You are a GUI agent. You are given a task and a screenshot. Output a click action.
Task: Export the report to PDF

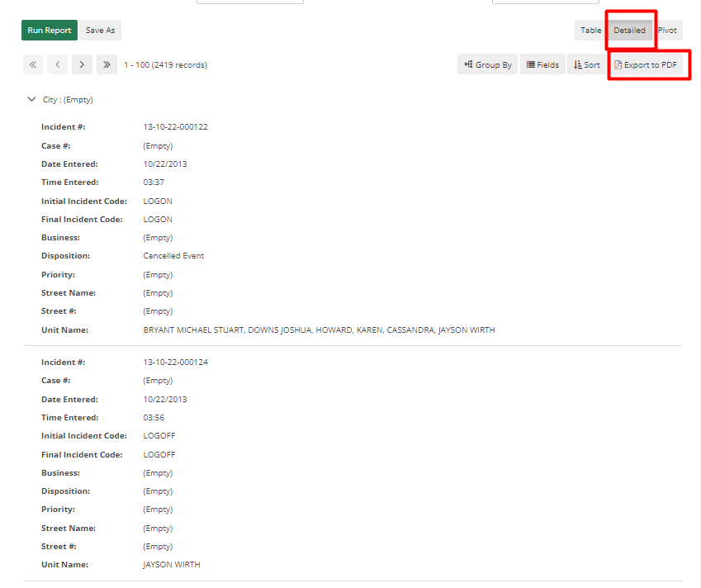click(649, 64)
